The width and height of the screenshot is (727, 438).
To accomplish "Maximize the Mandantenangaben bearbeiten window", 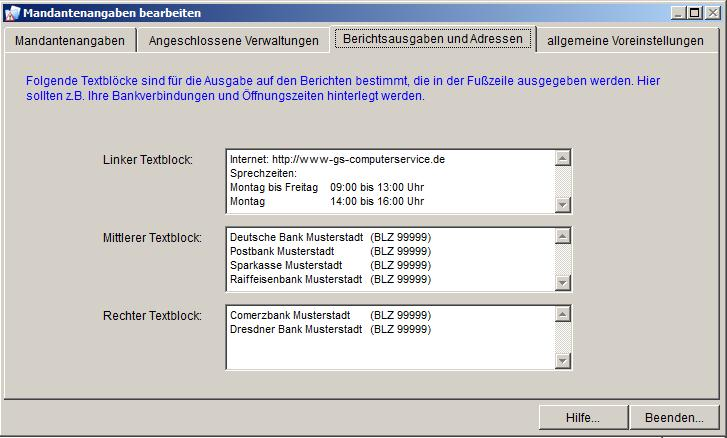I will tap(694, 13).
